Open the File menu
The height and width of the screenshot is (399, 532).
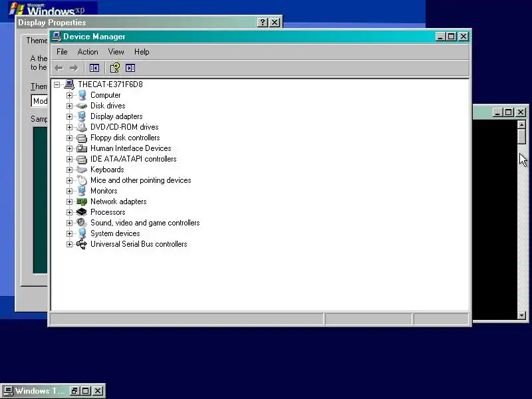point(62,52)
